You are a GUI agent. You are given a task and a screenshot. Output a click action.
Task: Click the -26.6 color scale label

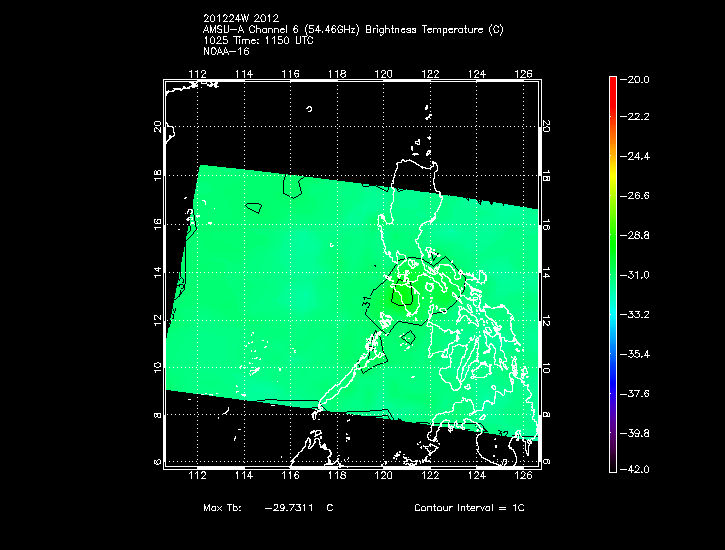tap(634, 196)
